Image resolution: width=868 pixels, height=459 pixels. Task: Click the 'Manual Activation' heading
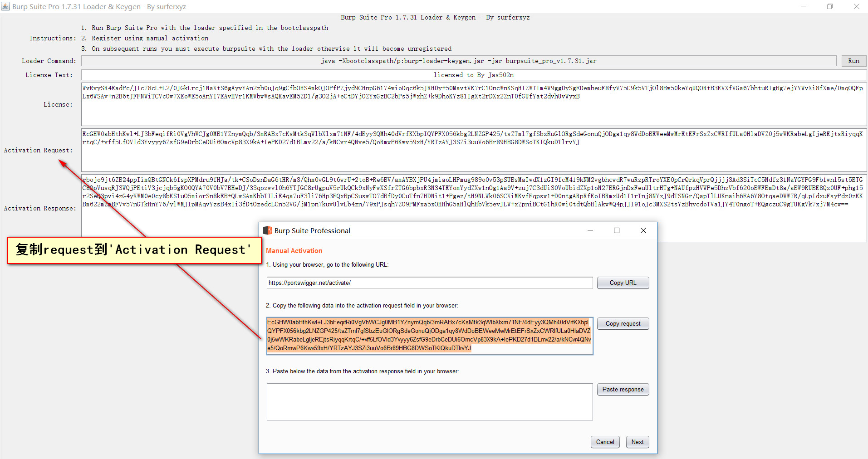coord(294,251)
